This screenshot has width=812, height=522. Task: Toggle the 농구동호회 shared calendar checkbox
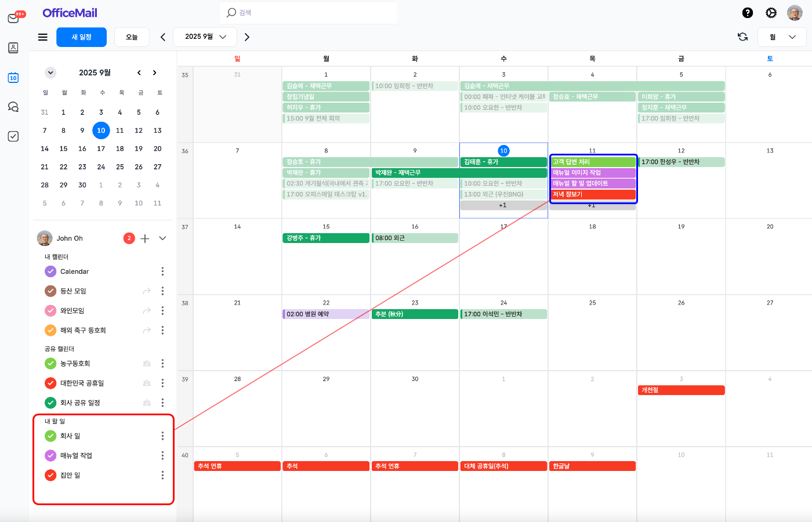(x=50, y=364)
